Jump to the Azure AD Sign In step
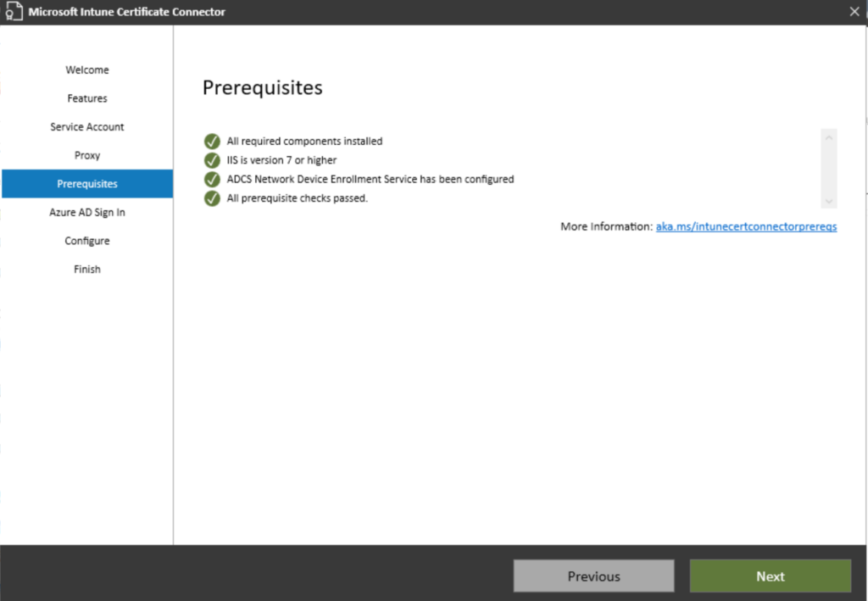Screen dimensions: 868x601 (87, 213)
